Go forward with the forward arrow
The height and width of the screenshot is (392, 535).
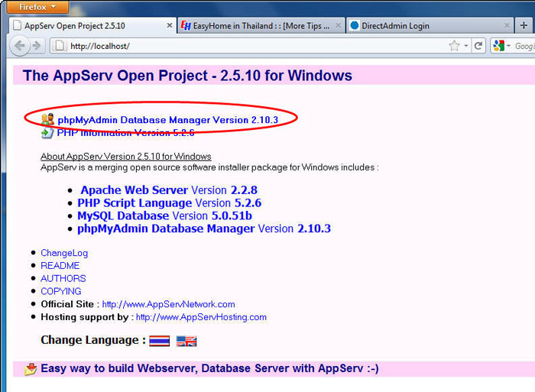coord(37,46)
